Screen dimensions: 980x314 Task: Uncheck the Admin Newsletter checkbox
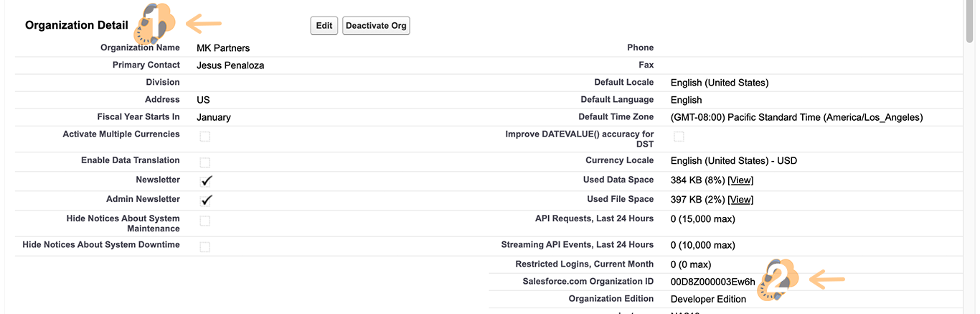point(206,200)
